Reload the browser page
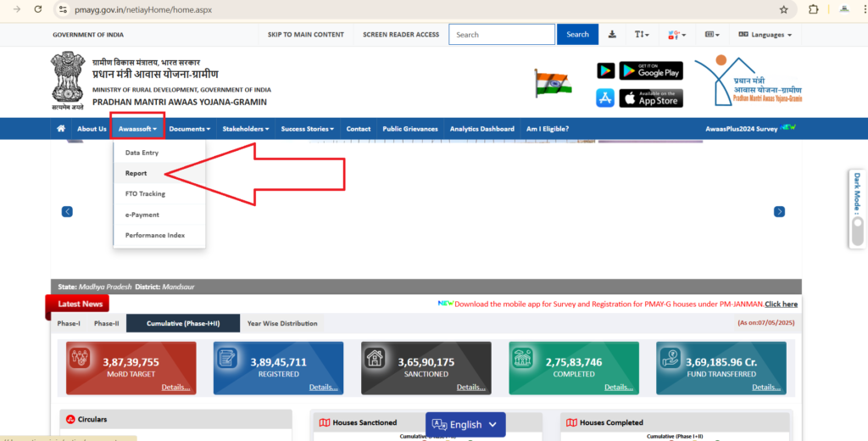This screenshot has width=868, height=441. coord(37,9)
